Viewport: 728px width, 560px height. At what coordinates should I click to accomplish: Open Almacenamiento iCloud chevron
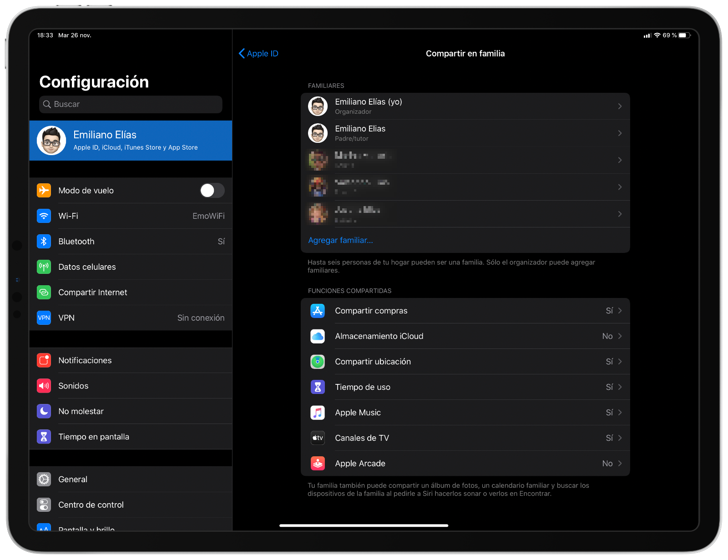[x=620, y=336]
